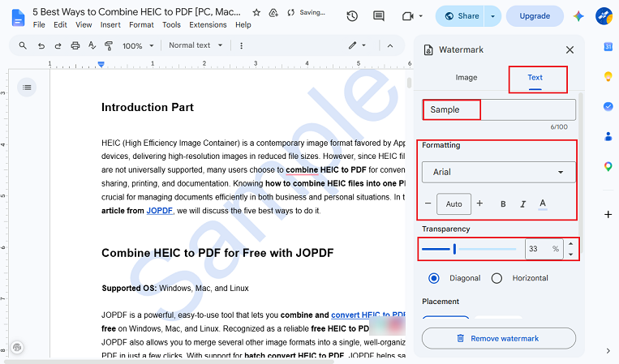The width and height of the screenshot is (619, 364).
Task: Redo the last action
Action: tap(58, 45)
